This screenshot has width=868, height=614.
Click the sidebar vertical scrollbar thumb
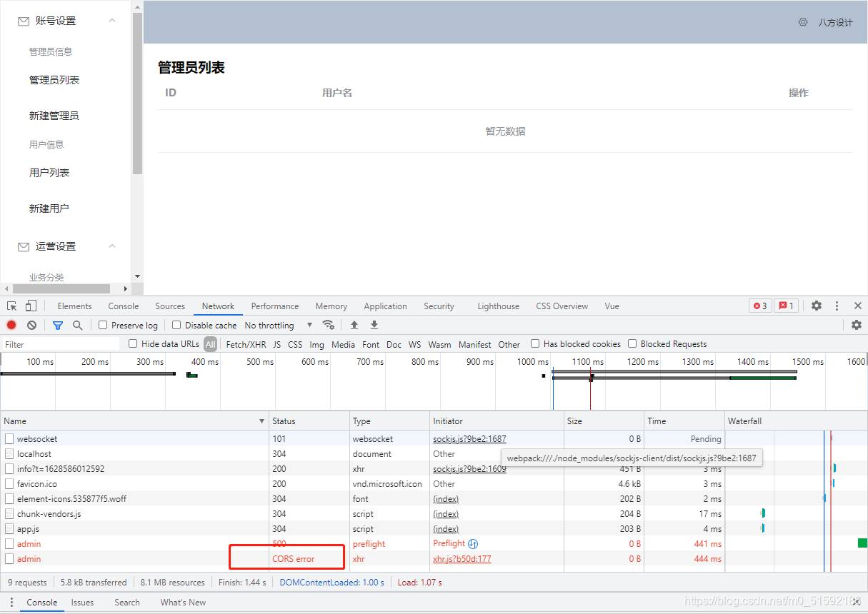137,93
